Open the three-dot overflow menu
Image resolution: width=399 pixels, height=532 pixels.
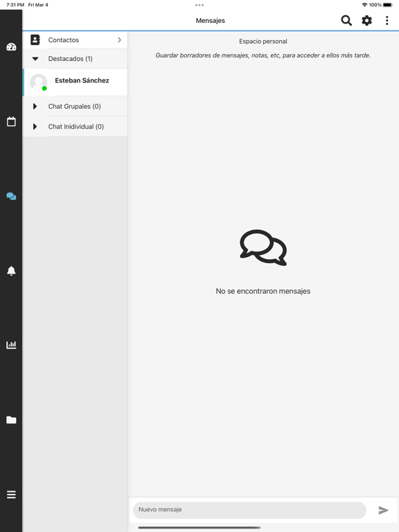point(387,20)
